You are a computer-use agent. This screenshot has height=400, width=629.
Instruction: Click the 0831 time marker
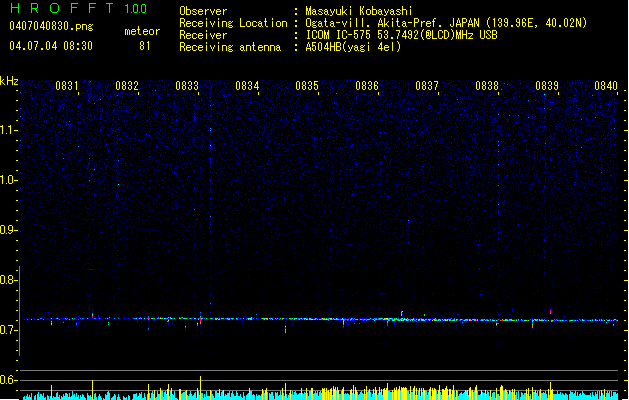tap(67, 86)
